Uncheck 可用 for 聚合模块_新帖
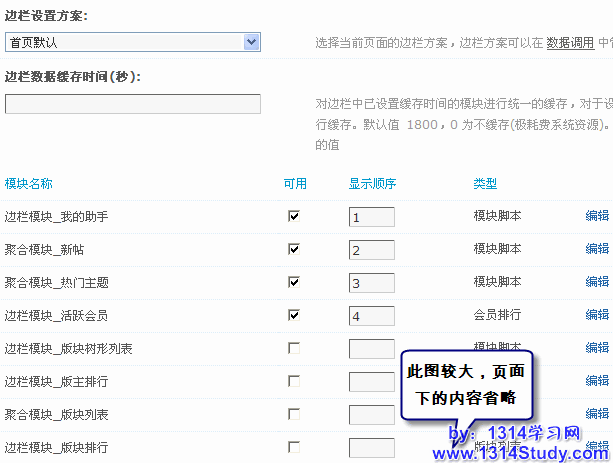This screenshot has width=613, height=463. point(294,249)
